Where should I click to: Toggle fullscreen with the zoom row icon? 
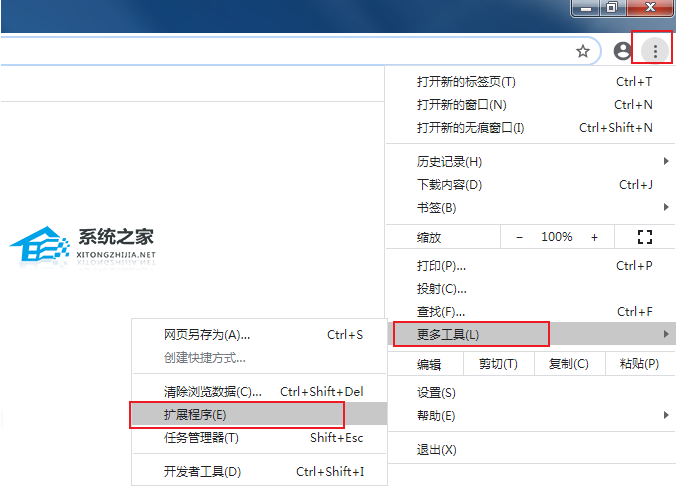645,237
